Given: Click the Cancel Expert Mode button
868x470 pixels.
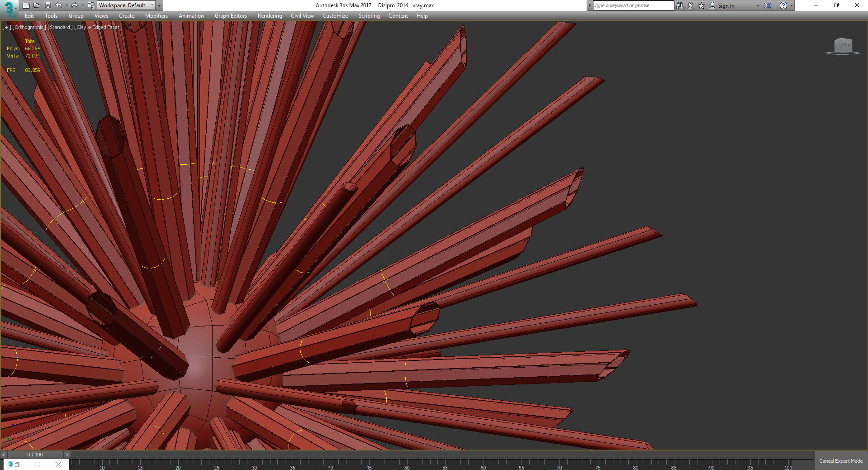Looking at the screenshot, I should point(841,461).
